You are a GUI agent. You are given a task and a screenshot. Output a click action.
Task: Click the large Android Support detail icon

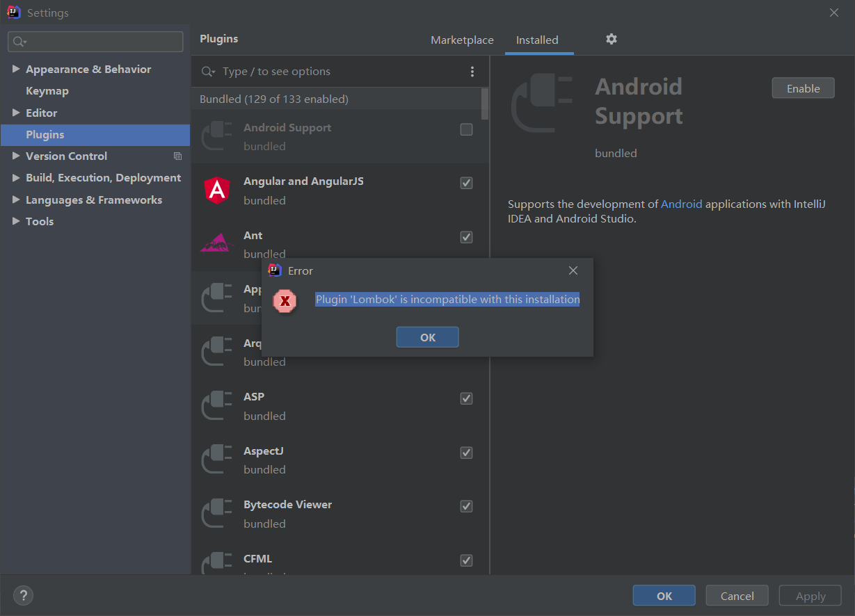[542, 104]
